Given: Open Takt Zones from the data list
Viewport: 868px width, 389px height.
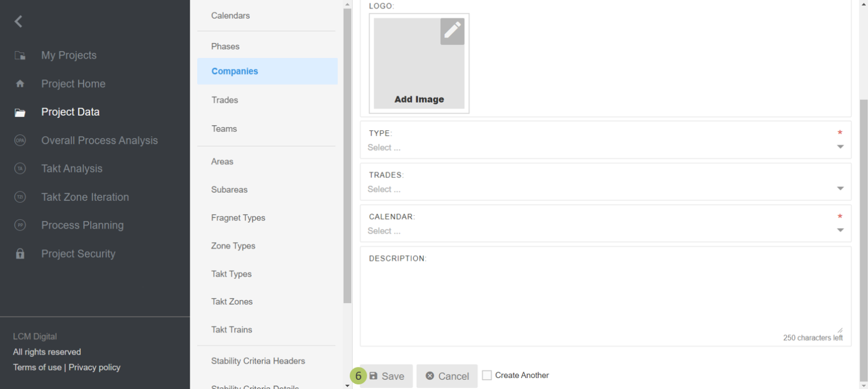Looking at the screenshot, I should [232, 302].
